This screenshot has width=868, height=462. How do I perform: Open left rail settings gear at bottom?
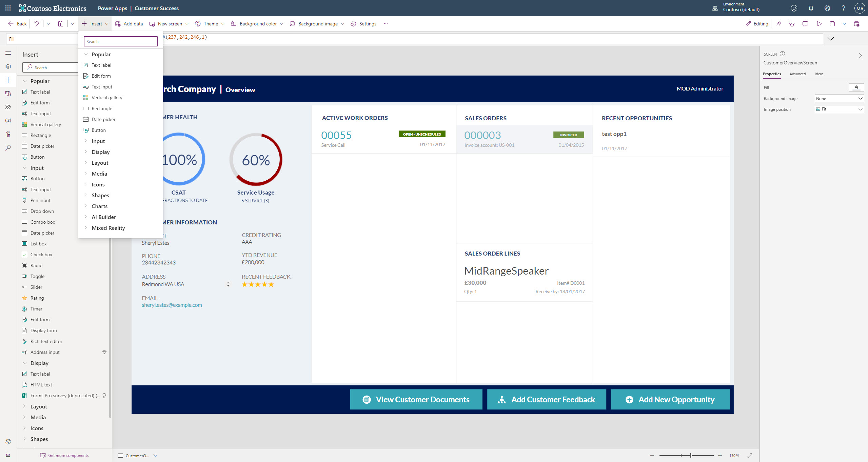8,442
